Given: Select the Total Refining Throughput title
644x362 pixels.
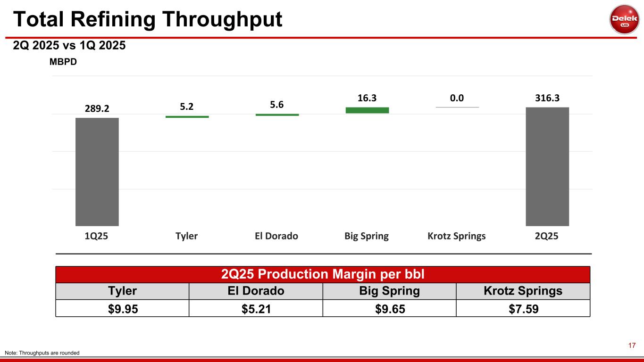Looking at the screenshot, I should point(148,19).
